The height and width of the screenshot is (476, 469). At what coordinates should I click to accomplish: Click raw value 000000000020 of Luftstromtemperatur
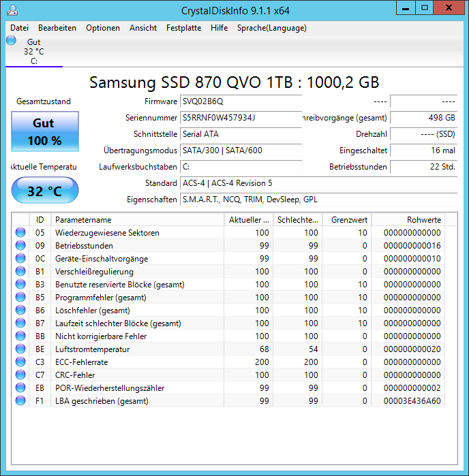(x=412, y=349)
